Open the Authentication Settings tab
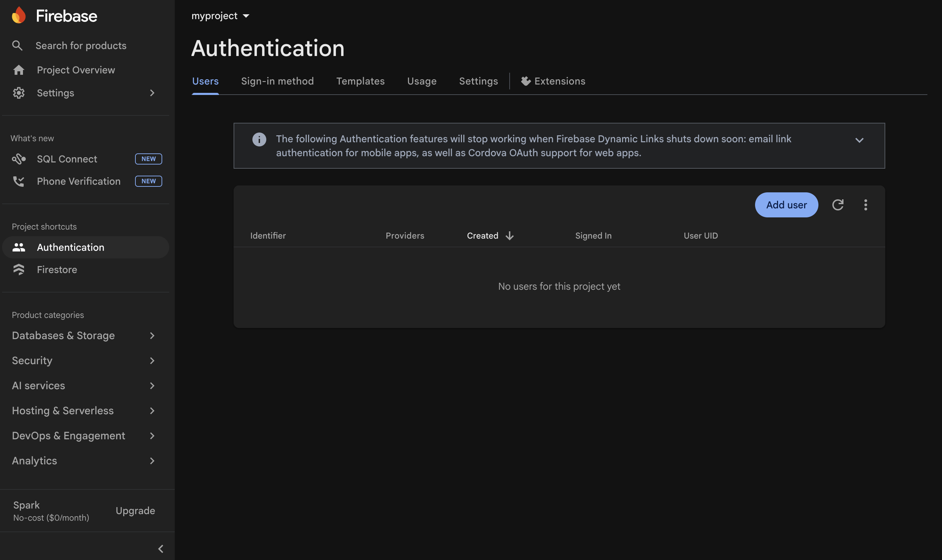The width and height of the screenshot is (942, 560). (478, 81)
